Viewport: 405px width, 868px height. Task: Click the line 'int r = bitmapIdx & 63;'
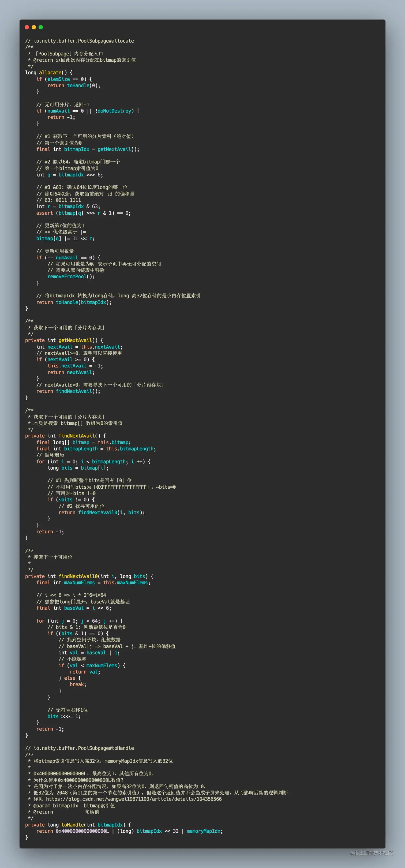pyautogui.click(x=68, y=206)
